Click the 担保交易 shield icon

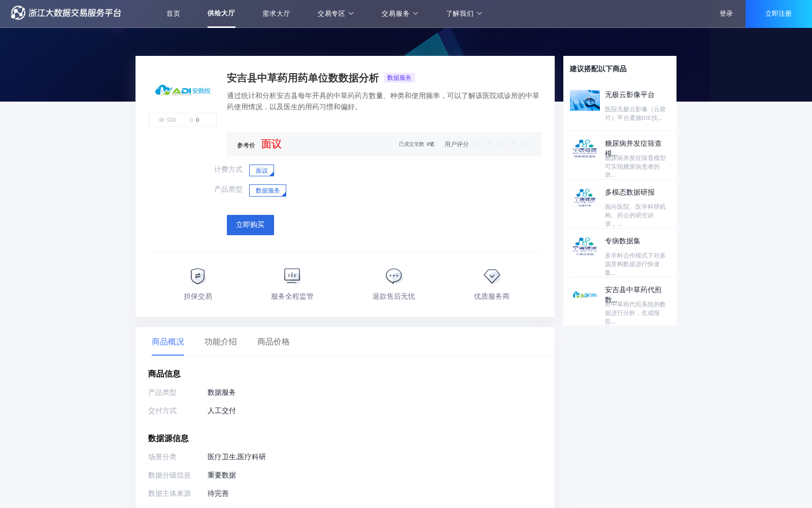click(x=197, y=276)
